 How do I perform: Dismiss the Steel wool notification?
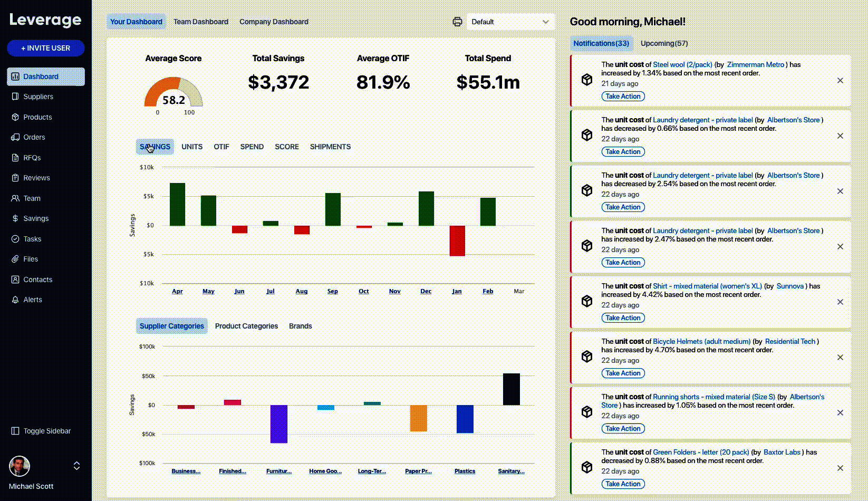tap(840, 81)
